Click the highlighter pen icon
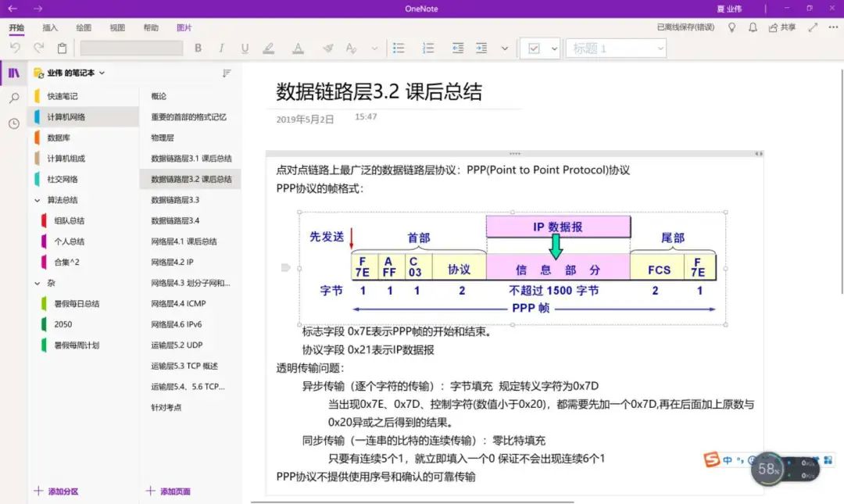 tap(269, 48)
